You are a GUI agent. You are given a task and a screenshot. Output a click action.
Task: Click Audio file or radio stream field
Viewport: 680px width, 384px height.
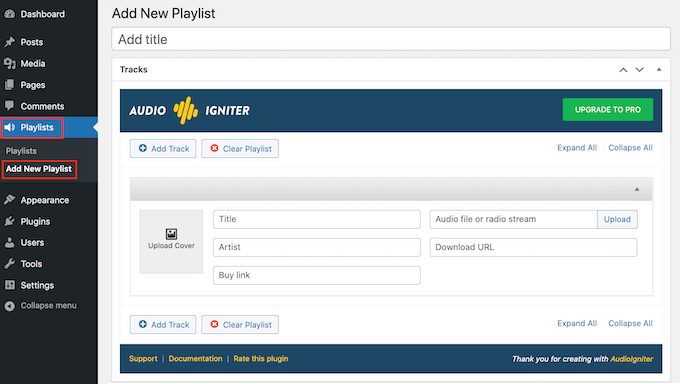coord(513,219)
